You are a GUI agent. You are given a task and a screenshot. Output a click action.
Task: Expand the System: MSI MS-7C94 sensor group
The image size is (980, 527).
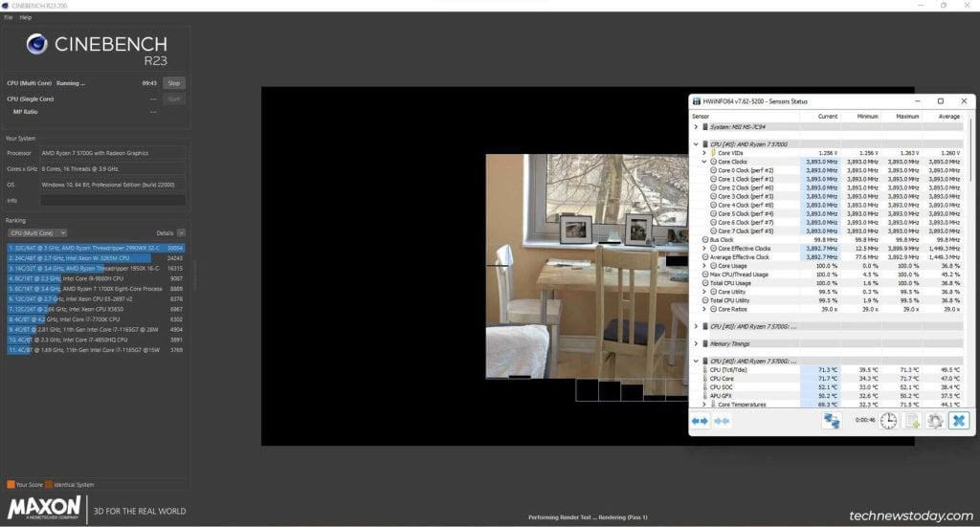point(696,127)
